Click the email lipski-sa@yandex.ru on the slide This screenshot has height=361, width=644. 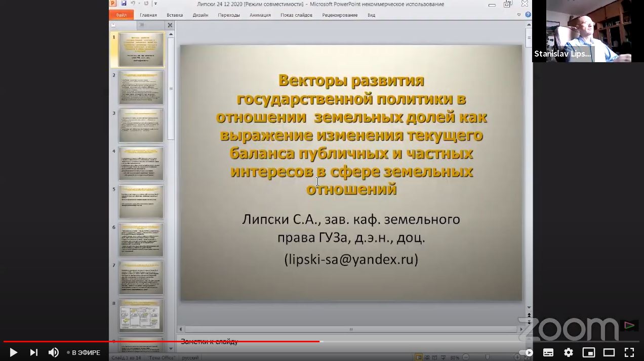(x=351, y=259)
